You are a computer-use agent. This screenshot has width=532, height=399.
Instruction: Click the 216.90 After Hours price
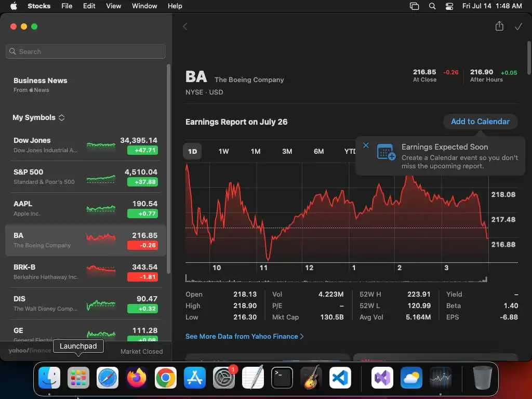482,72
